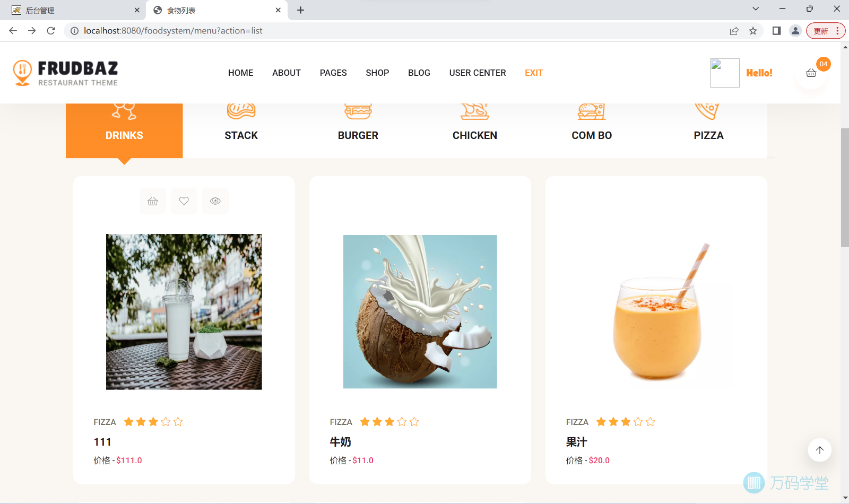
Task: Click the scrollbar down arrow
Action: pyautogui.click(x=845, y=499)
